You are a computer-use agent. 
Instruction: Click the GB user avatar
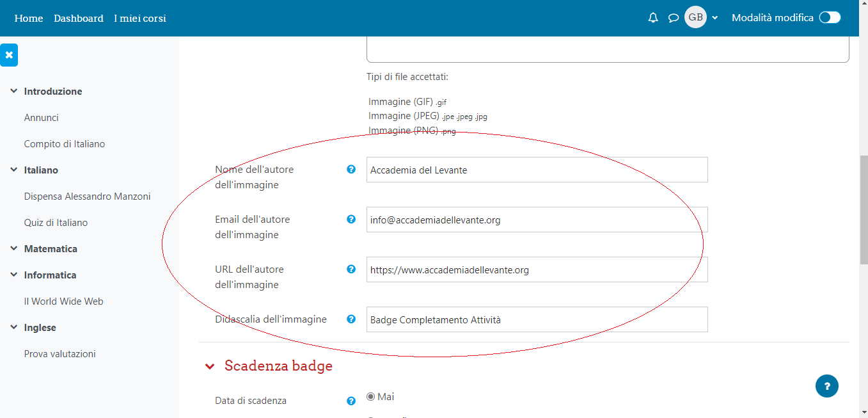[695, 17]
